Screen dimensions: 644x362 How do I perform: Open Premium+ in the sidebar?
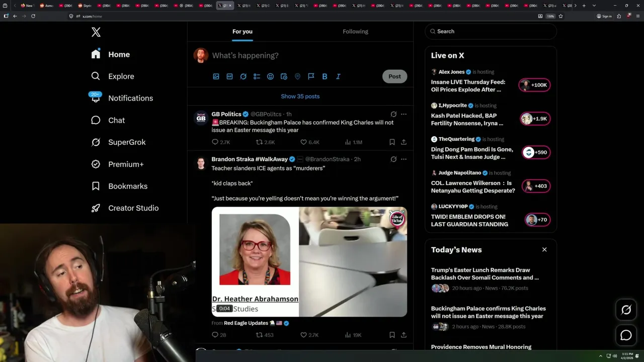point(117,164)
